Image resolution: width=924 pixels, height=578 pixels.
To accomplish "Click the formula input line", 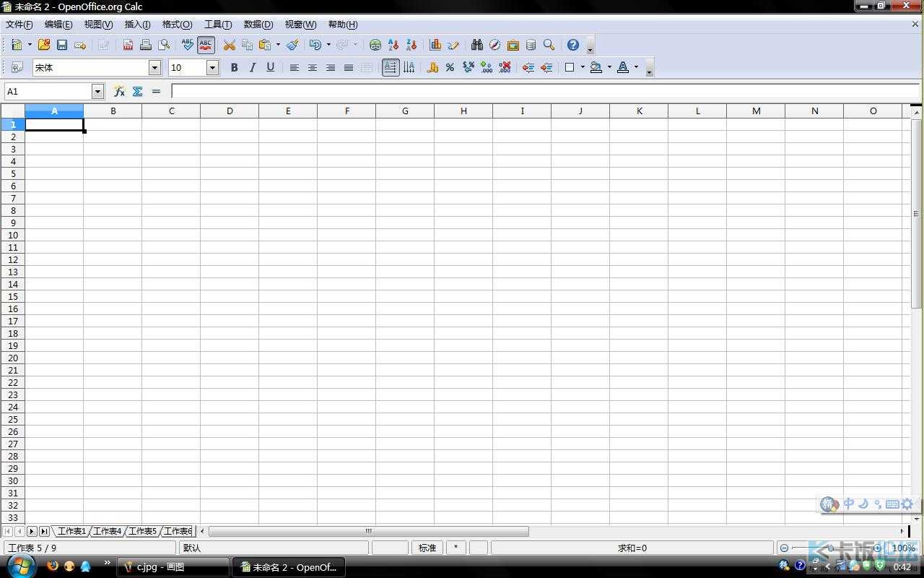I will click(545, 91).
